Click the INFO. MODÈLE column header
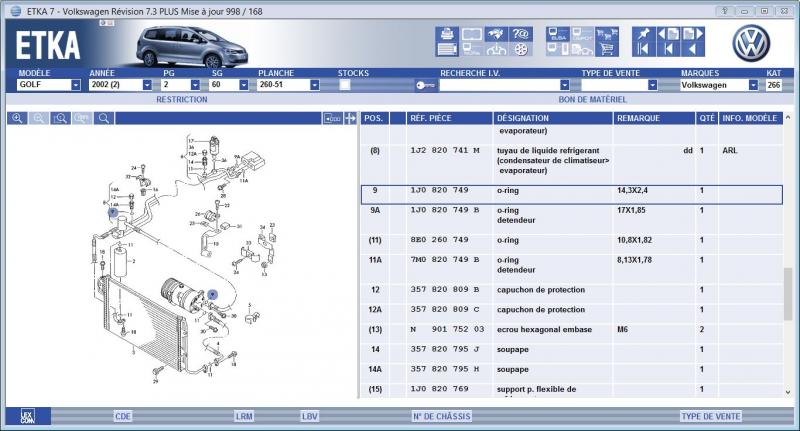This screenshot has width=800, height=431. [750, 118]
